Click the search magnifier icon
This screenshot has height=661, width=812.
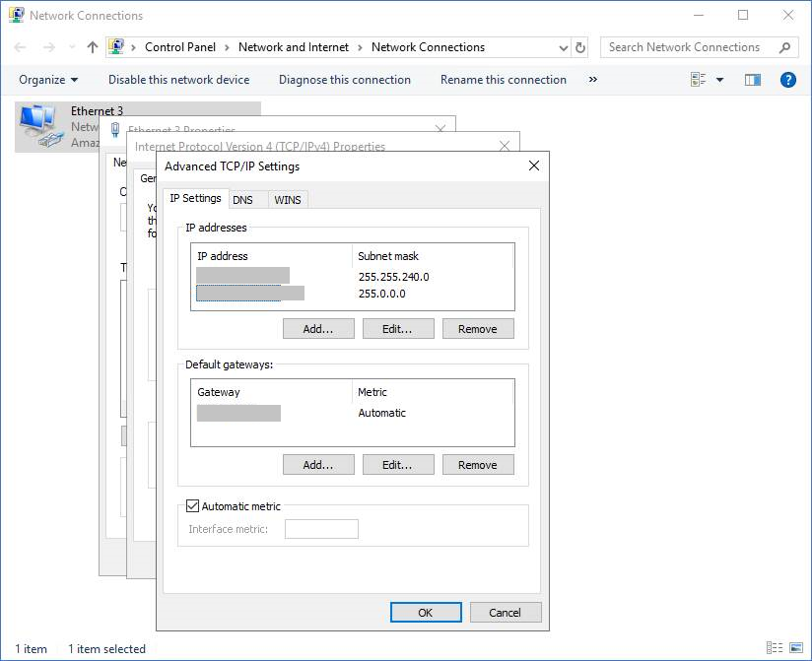(784, 47)
